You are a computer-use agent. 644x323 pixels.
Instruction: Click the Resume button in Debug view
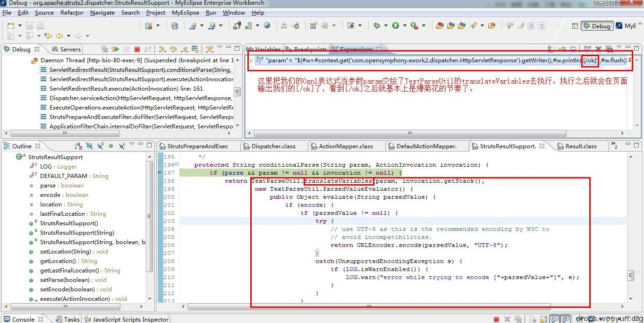115,49
